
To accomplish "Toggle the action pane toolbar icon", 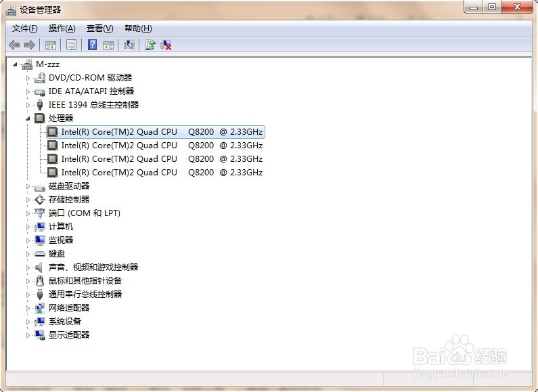I will pyautogui.click(x=108, y=45).
